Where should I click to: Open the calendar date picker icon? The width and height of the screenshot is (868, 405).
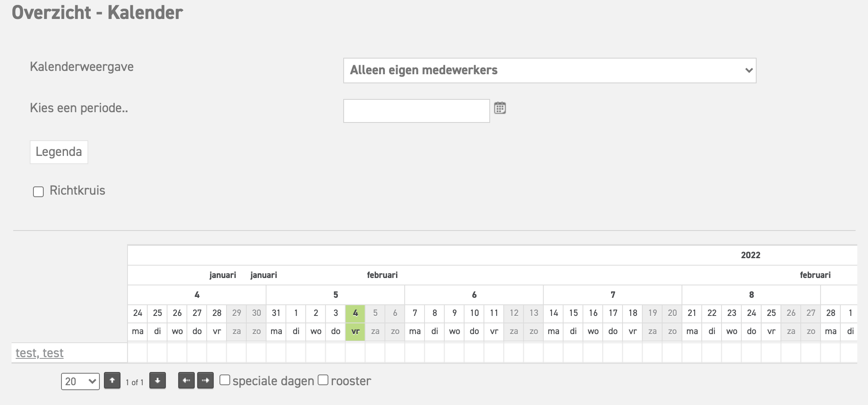point(500,108)
